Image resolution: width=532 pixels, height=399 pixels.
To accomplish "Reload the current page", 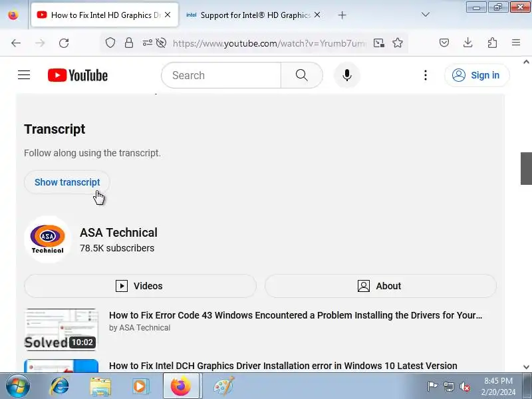I will 64,43.
